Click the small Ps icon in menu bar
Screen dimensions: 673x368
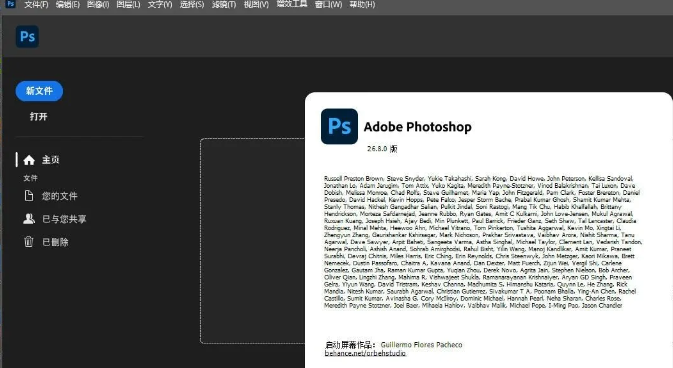pyautogui.click(x=11, y=4)
